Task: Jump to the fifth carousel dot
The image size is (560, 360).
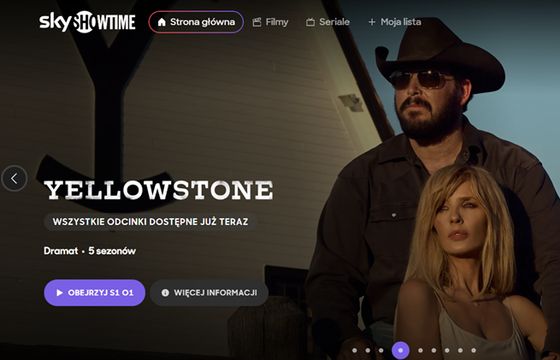Action: tap(420, 350)
